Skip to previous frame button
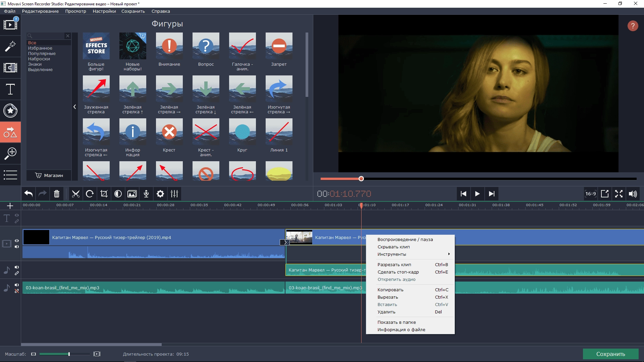This screenshot has height=362, width=644. (x=464, y=194)
